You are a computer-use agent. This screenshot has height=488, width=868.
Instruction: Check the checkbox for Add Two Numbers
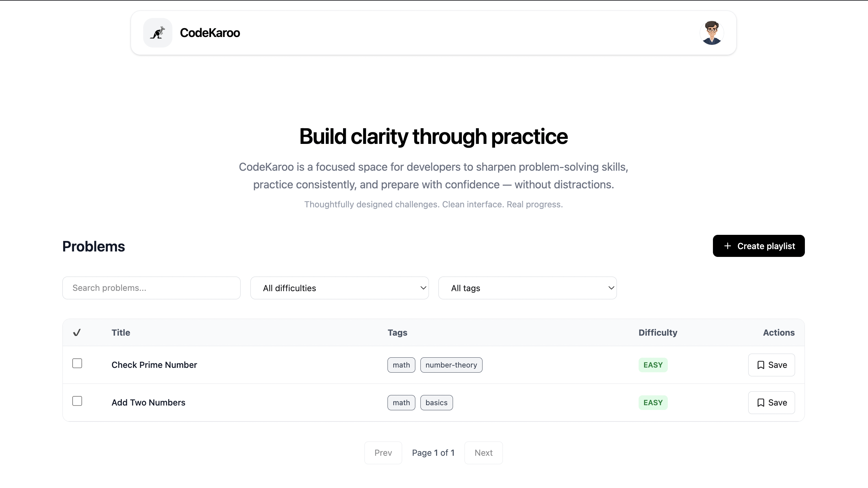(x=77, y=401)
